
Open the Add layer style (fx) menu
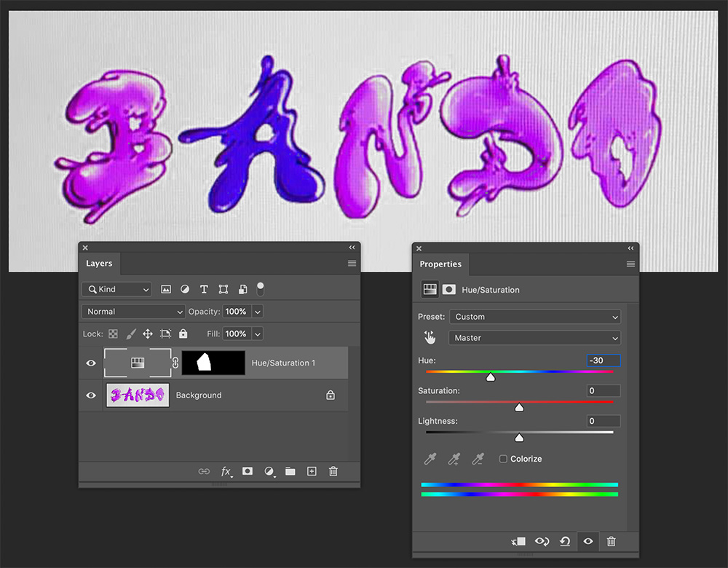pyautogui.click(x=226, y=471)
